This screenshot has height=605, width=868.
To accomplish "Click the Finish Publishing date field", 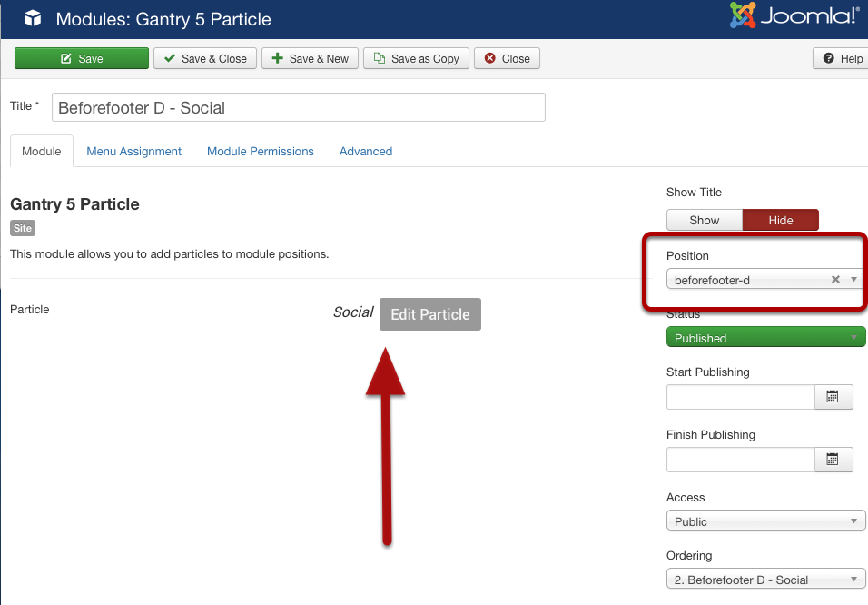I will coord(741,460).
